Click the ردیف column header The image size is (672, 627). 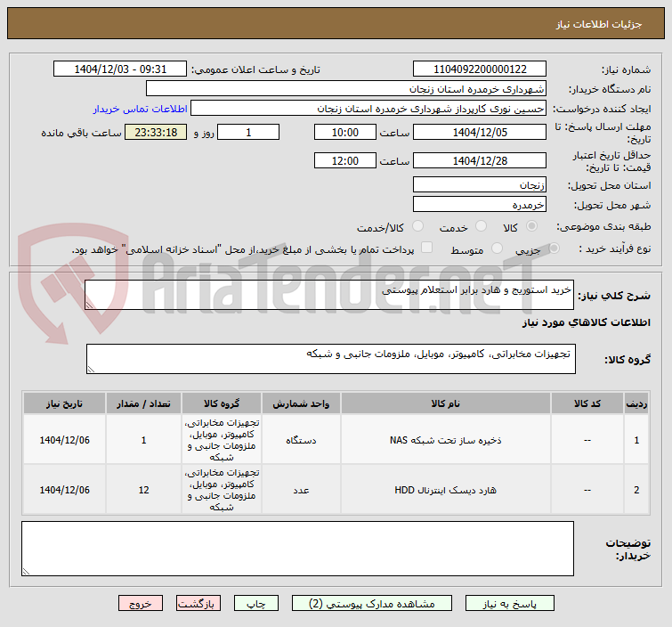point(636,403)
